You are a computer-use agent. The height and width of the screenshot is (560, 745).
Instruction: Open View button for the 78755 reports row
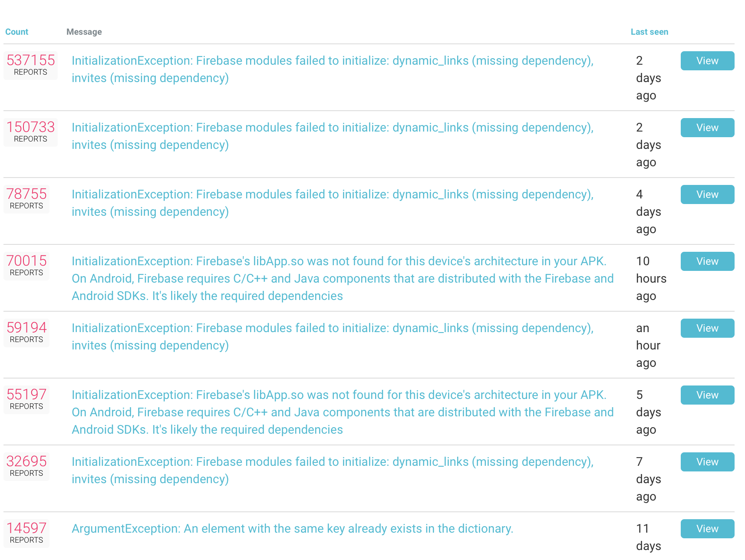click(707, 194)
